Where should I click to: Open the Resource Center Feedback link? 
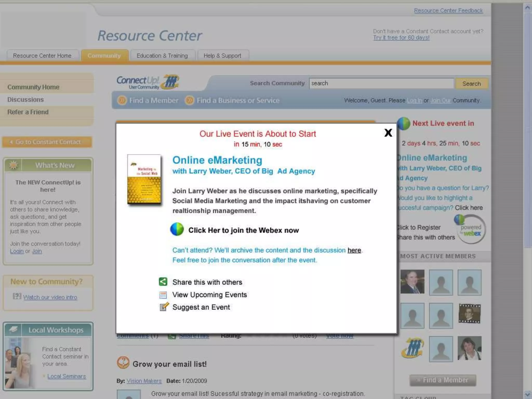pyautogui.click(x=448, y=10)
